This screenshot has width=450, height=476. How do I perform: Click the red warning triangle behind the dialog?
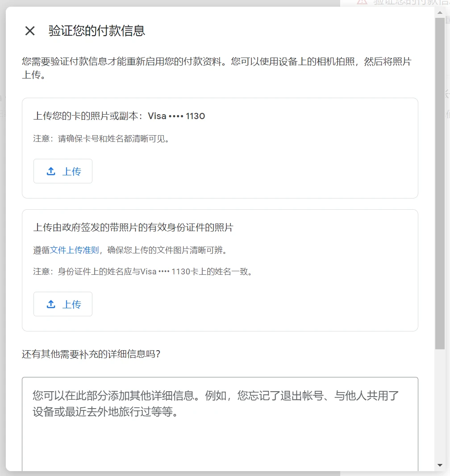362,2
